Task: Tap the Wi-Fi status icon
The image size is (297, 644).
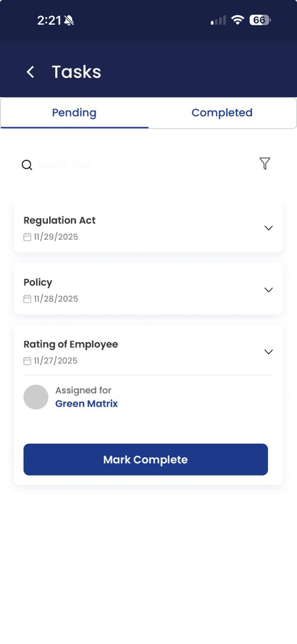Action: (x=238, y=20)
